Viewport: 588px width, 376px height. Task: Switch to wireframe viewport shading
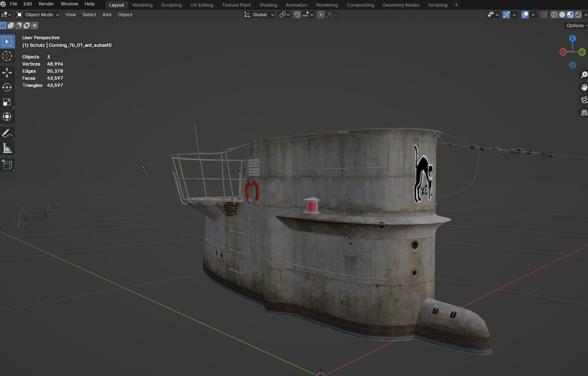point(554,15)
